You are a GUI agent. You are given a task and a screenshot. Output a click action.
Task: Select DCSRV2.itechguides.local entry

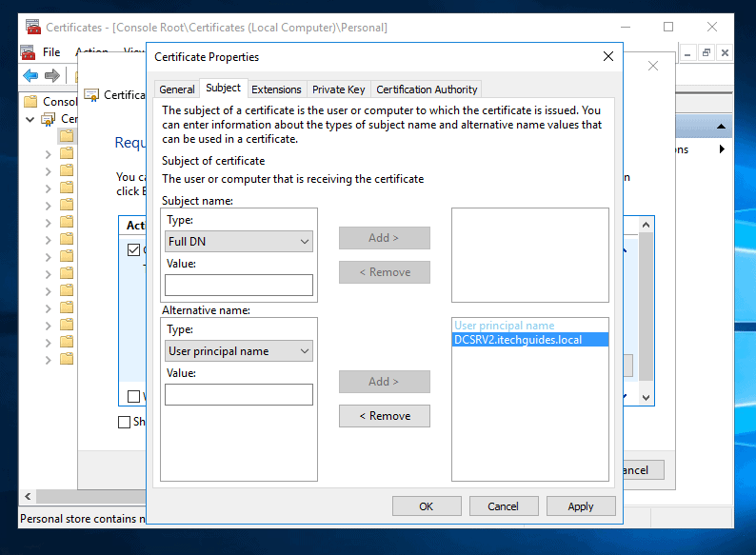(x=530, y=340)
